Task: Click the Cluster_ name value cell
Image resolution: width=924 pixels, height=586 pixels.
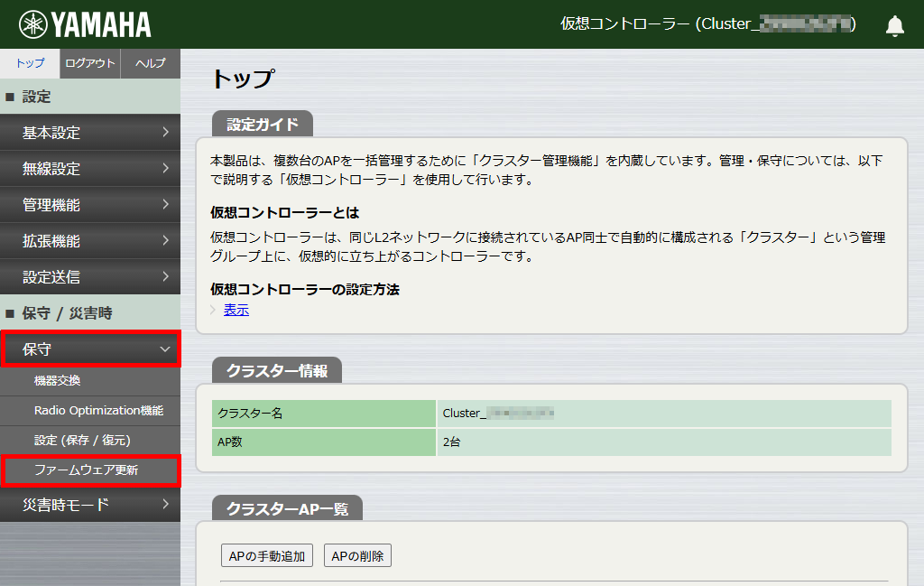Action: tap(664, 414)
